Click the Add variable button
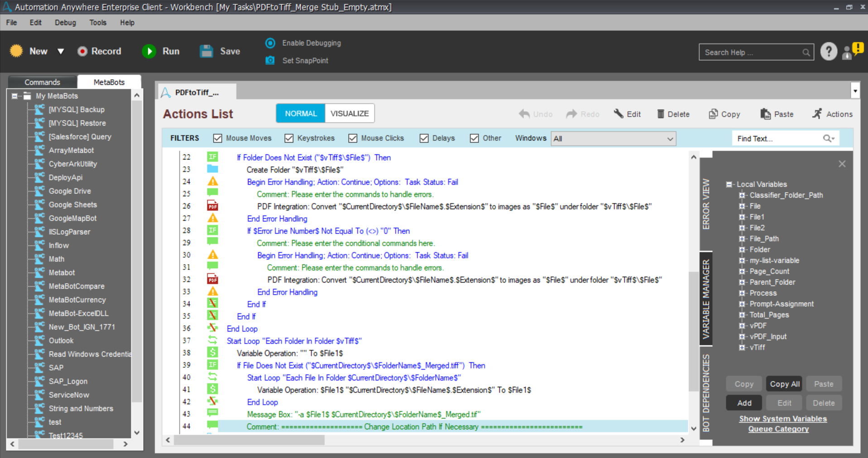This screenshot has width=868, height=458. click(744, 403)
